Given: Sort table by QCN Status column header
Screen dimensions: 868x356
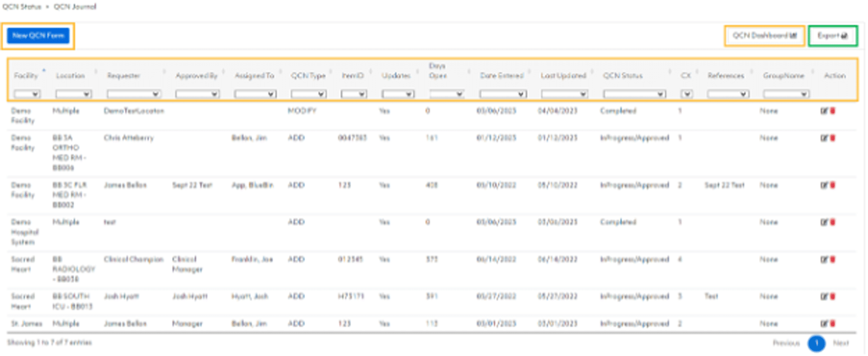Looking at the screenshot, I should point(623,75).
